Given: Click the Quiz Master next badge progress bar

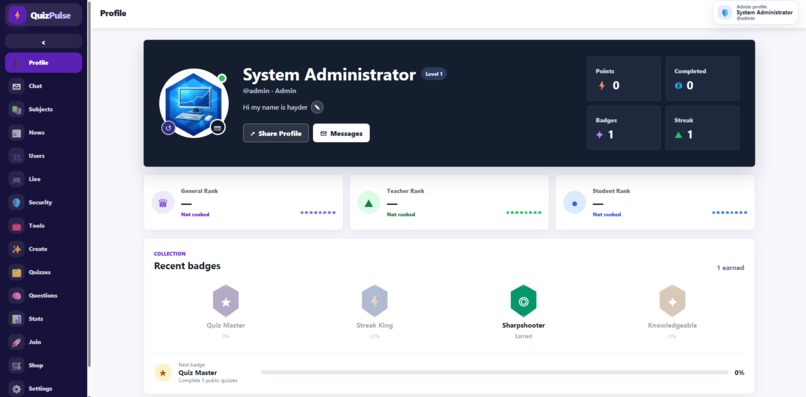Looking at the screenshot, I should point(494,372).
